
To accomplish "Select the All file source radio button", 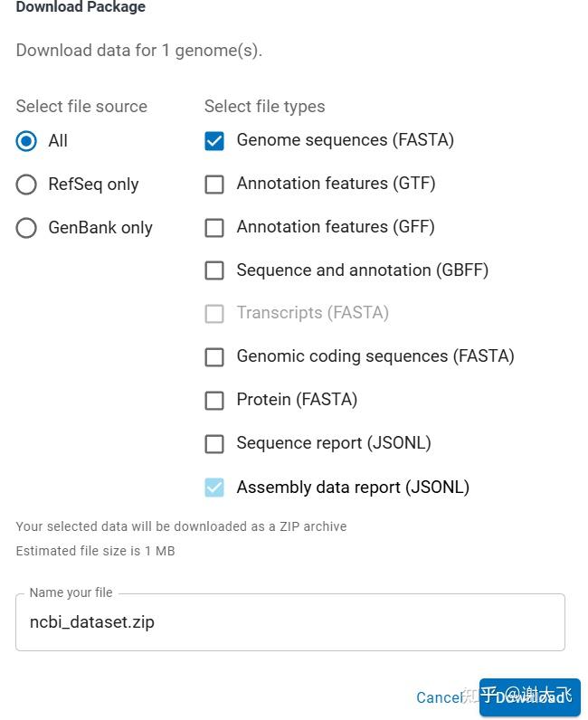I will (27, 141).
